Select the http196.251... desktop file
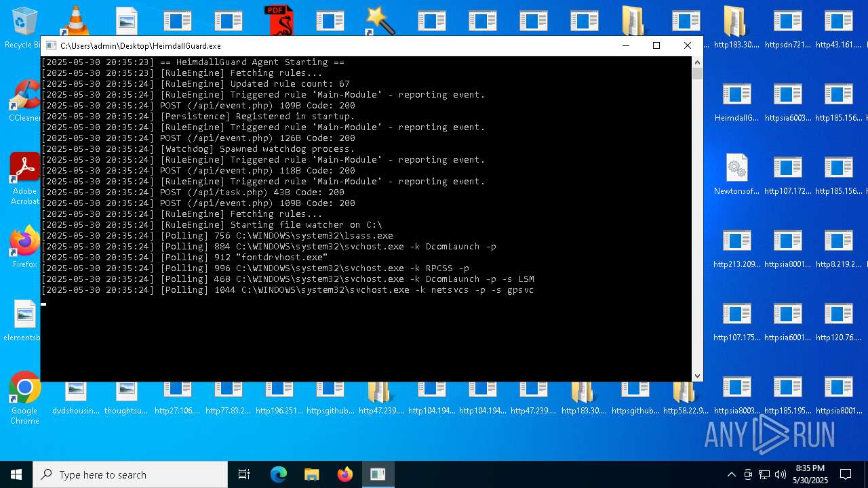Image resolution: width=868 pixels, height=488 pixels. [x=279, y=399]
